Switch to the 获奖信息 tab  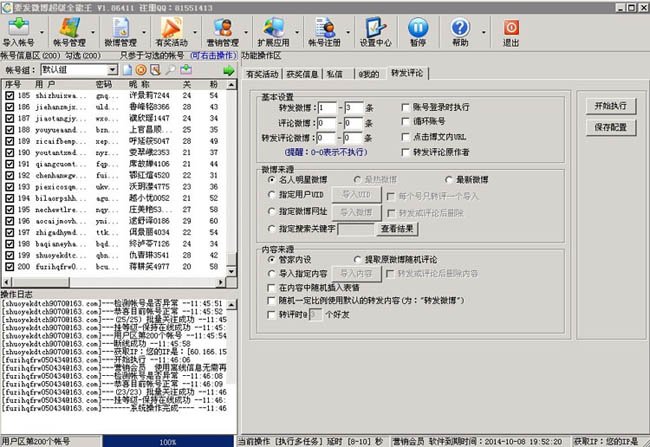302,74
